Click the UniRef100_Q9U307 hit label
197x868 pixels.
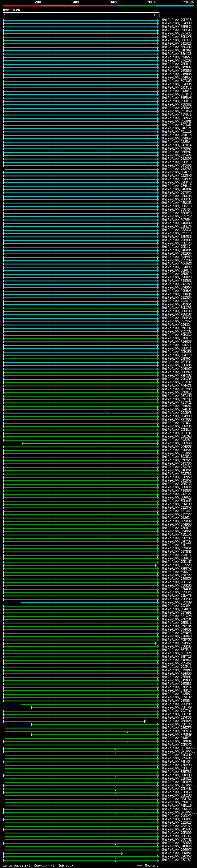pos(176,857)
